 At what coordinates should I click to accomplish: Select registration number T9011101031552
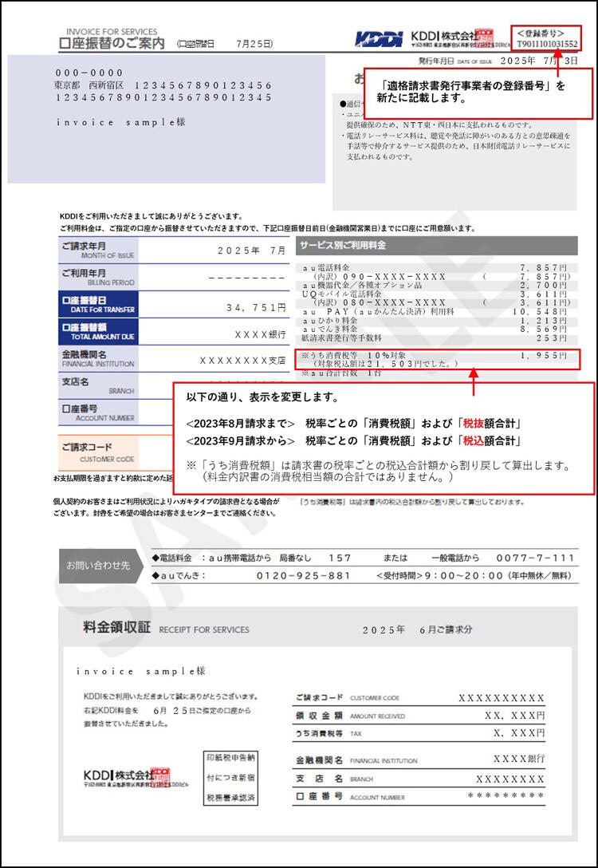tap(546, 44)
